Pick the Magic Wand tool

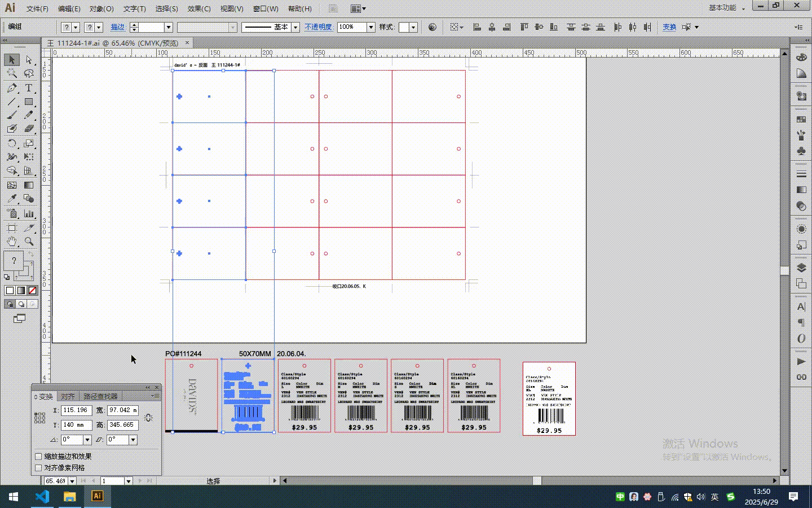click(12, 73)
